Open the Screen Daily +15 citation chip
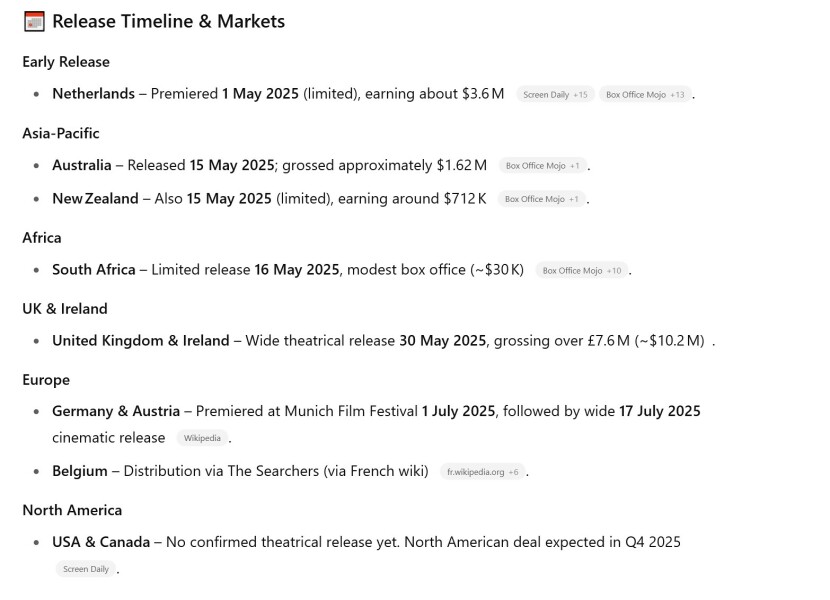830x600 pixels. pyautogui.click(x=555, y=95)
